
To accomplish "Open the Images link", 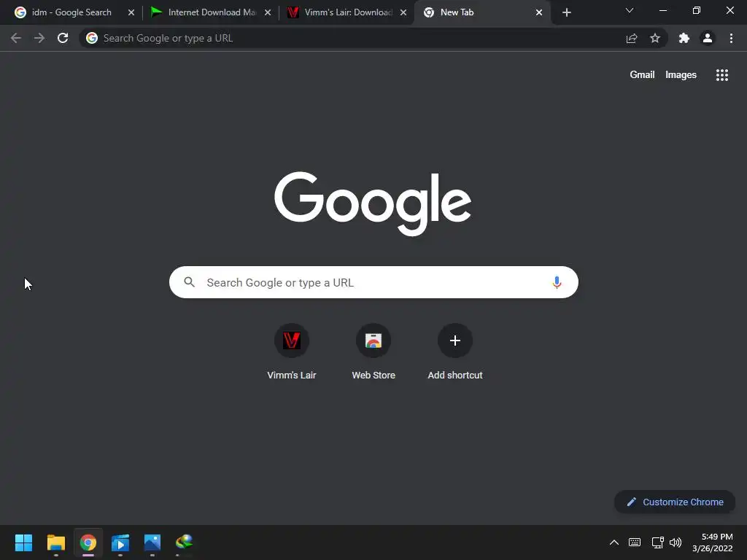I will click(x=681, y=75).
